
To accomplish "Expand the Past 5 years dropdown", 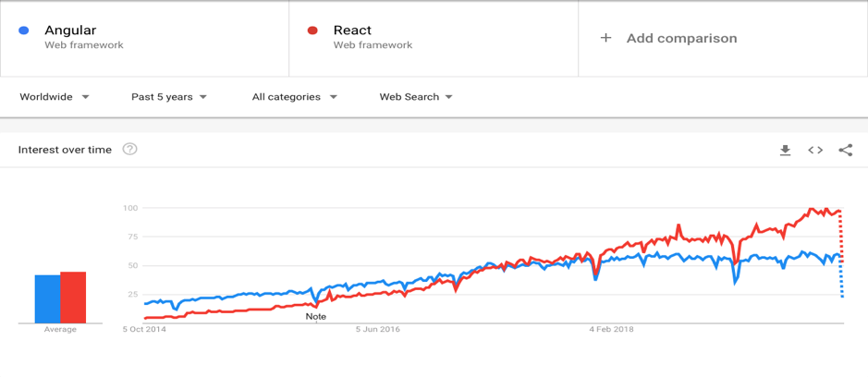I will pyautogui.click(x=169, y=97).
